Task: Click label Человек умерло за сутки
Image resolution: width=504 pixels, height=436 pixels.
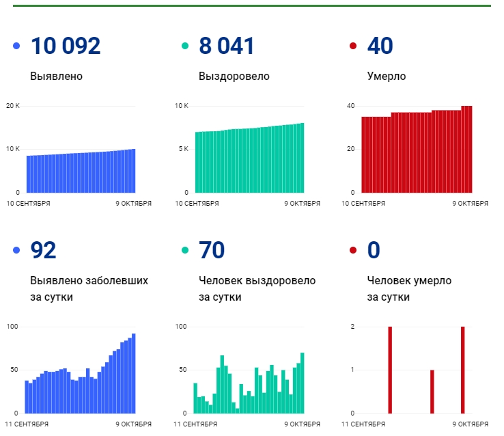Action: tap(409, 289)
